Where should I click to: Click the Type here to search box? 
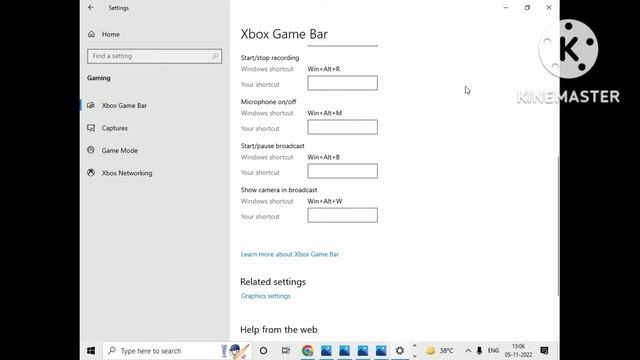[x=178, y=351]
